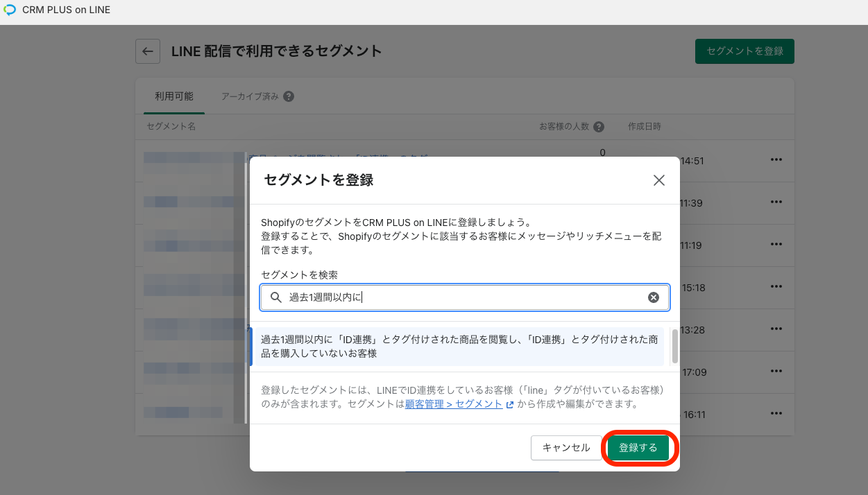
Task: Go back using the arrow button
Action: (148, 51)
